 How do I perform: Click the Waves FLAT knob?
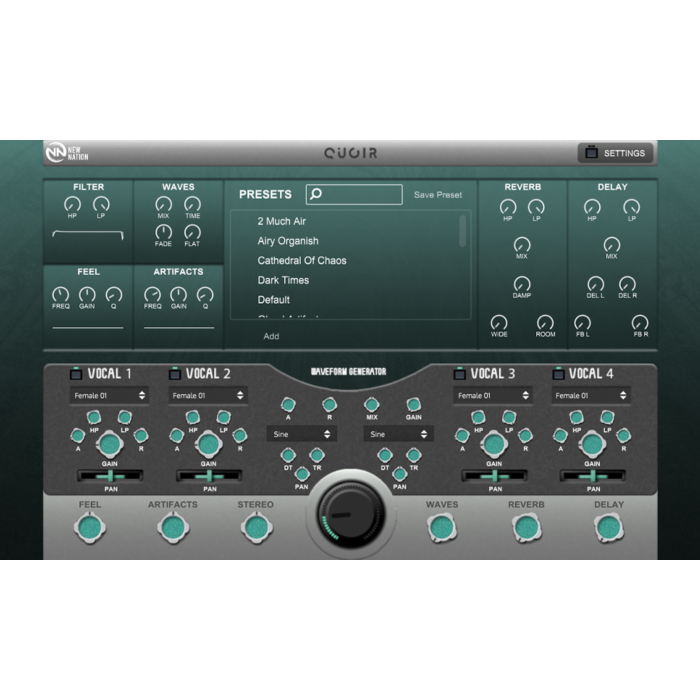(192, 232)
